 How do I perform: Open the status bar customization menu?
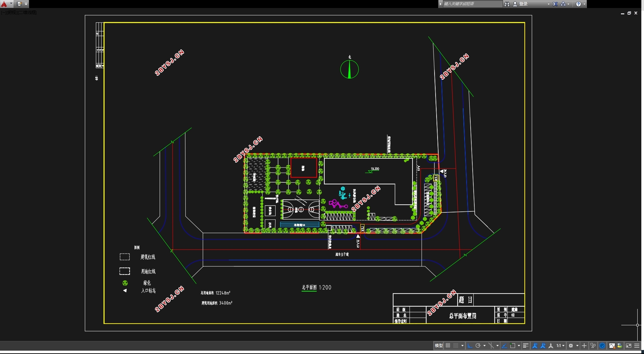(637, 346)
